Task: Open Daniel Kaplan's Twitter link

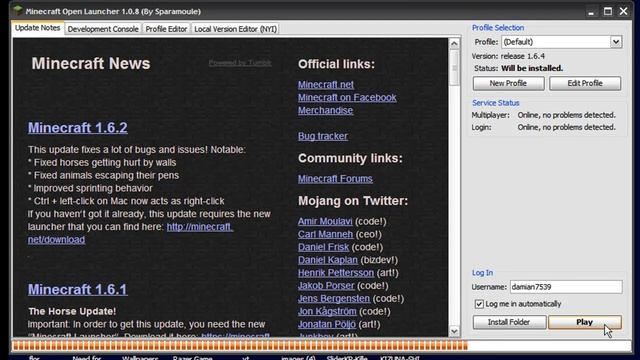Action: tap(328, 260)
